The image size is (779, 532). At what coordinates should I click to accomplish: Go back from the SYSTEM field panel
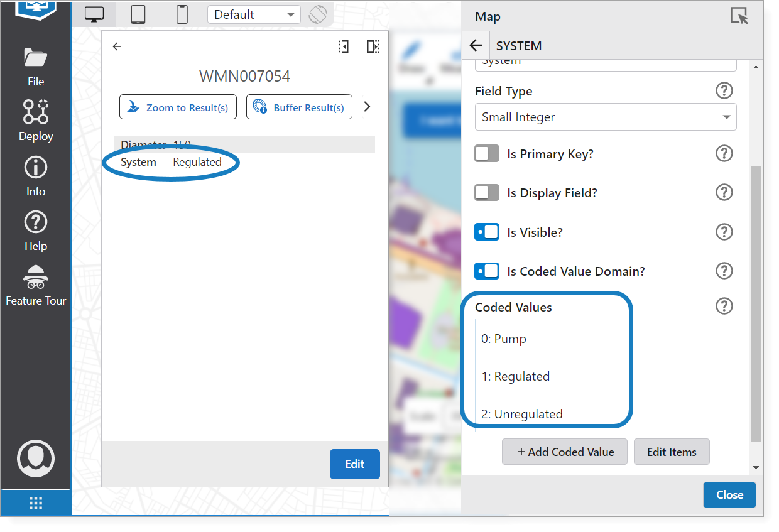[x=476, y=46]
